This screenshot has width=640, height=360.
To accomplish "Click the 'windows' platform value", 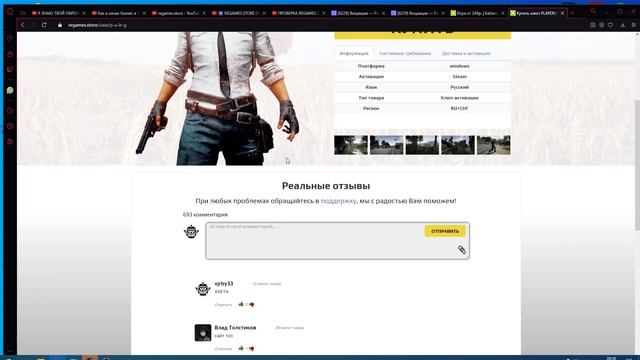I will coord(459,66).
